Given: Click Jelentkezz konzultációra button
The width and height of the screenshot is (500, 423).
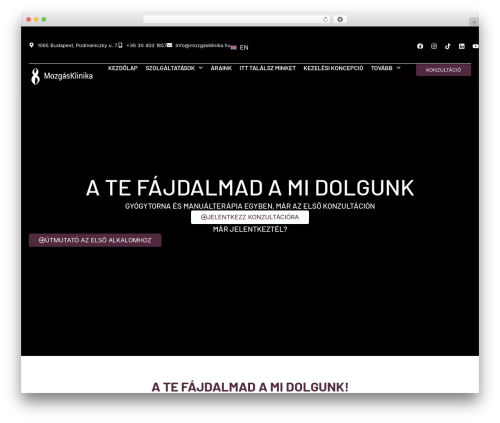Looking at the screenshot, I should pos(250,217).
